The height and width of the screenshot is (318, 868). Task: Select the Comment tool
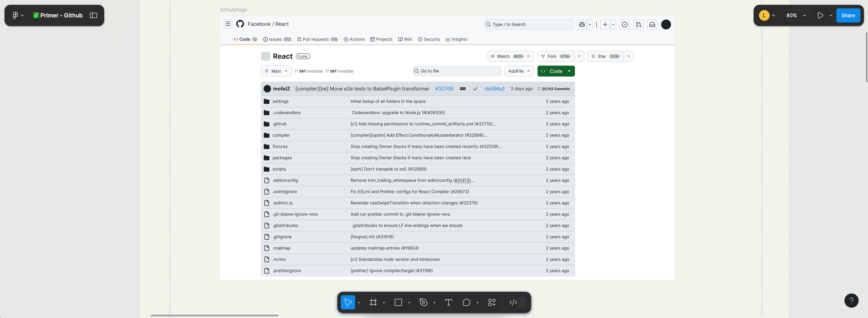[466, 302]
